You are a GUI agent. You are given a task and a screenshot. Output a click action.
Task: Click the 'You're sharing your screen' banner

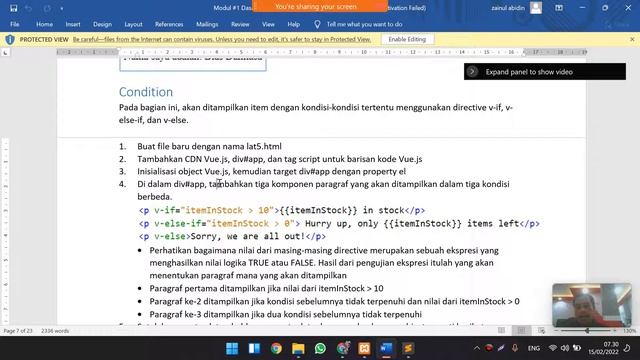coord(320,6)
